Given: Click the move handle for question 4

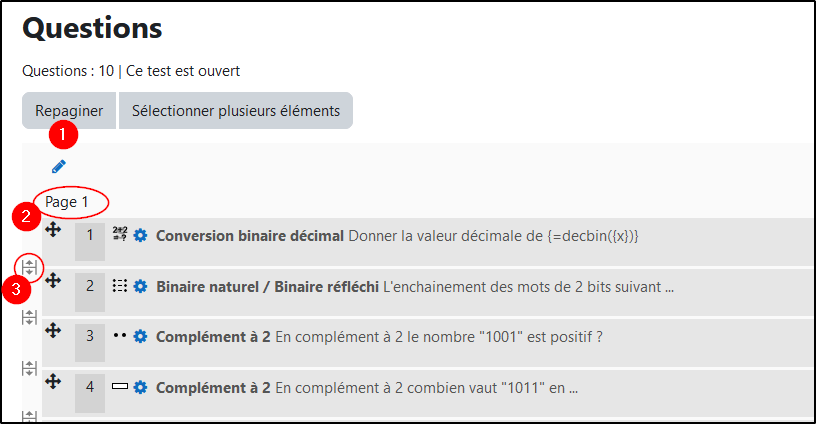Looking at the screenshot, I should [54, 381].
